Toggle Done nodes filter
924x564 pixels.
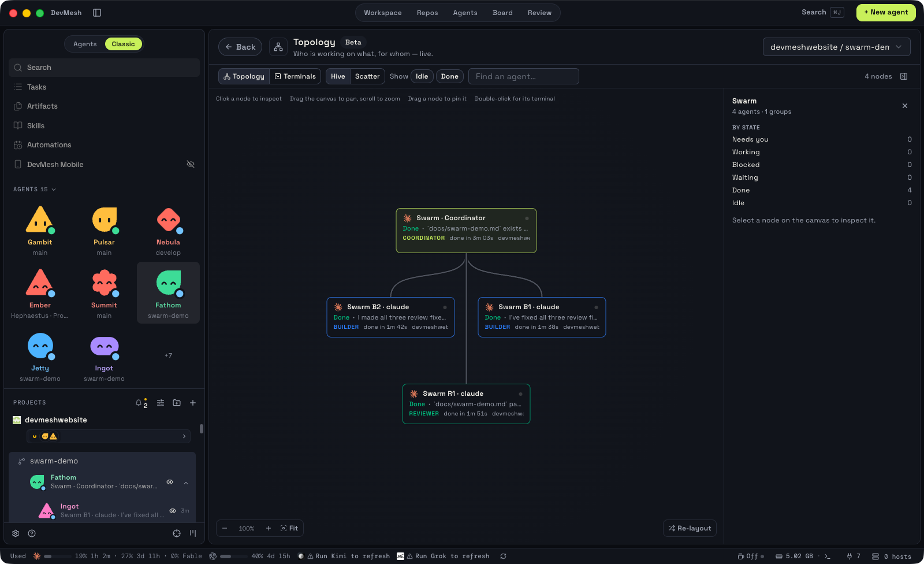tap(449, 76)
